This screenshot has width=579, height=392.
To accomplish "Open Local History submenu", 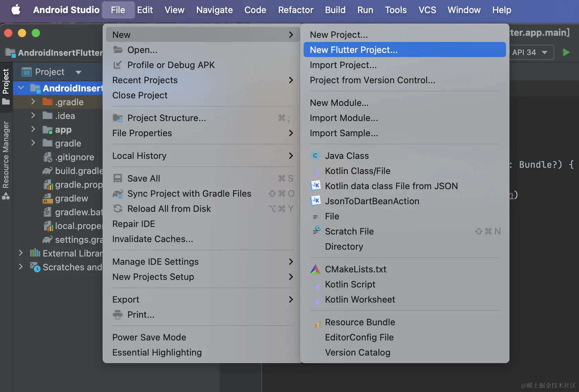I will coord(203,156).
